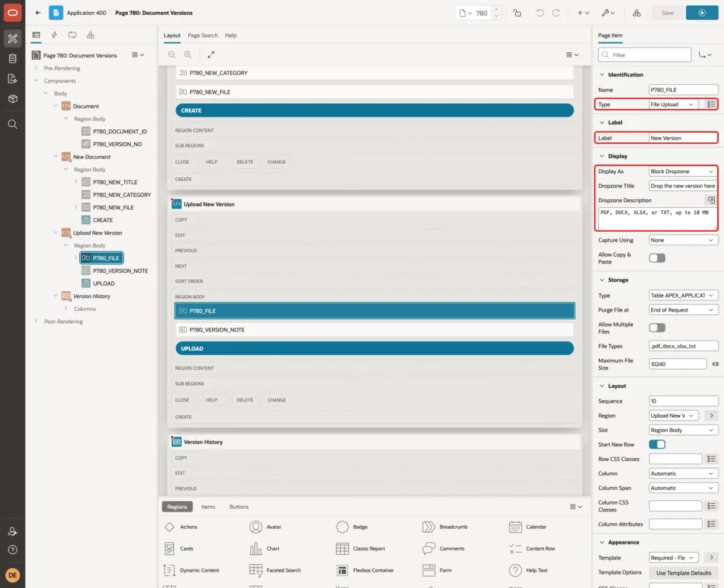Viewport: 724px width, 588px height.
Task: Click the Avatar region type in gallery
Action: coord(266,527)
